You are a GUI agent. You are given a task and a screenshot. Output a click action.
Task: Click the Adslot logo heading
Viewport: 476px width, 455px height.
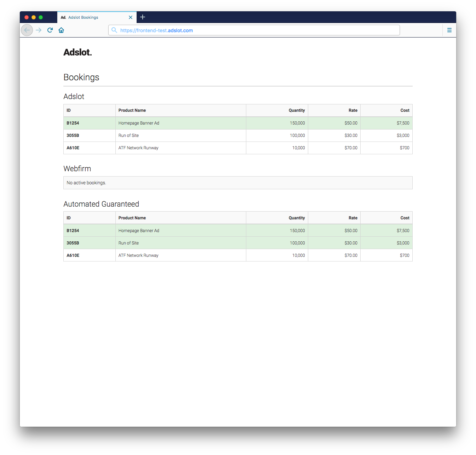click(78, 52)
